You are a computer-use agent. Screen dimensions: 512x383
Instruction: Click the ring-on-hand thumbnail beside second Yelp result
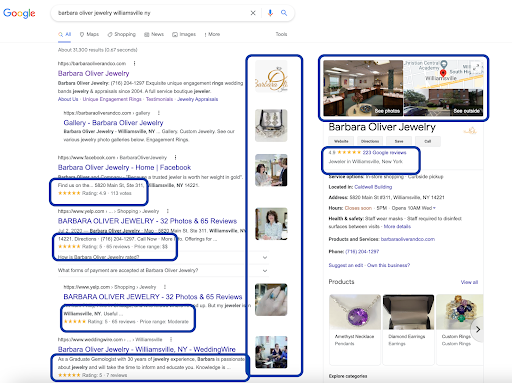click(271, 300)
